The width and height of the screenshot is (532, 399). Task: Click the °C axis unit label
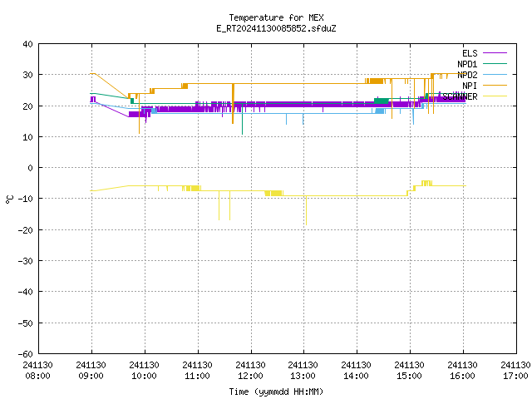click(x=9, y=199)
